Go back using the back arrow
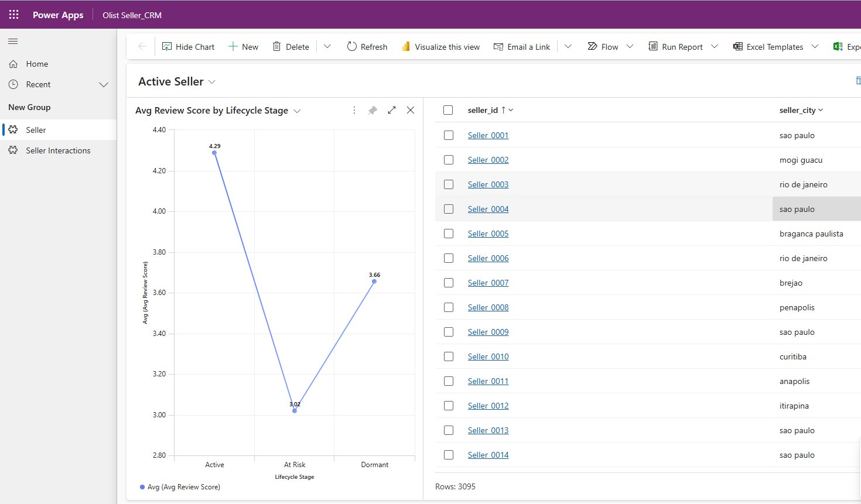Viewport: 861px width, 504px height. coord(142,46)
